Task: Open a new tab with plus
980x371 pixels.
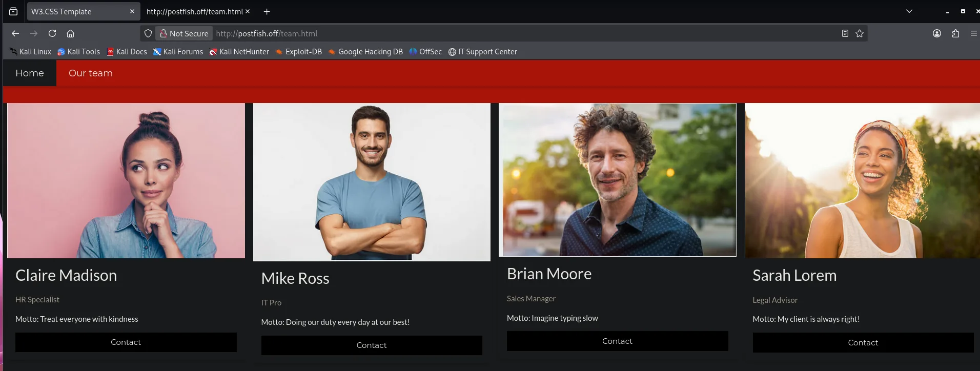Action: tap(267, 11)
